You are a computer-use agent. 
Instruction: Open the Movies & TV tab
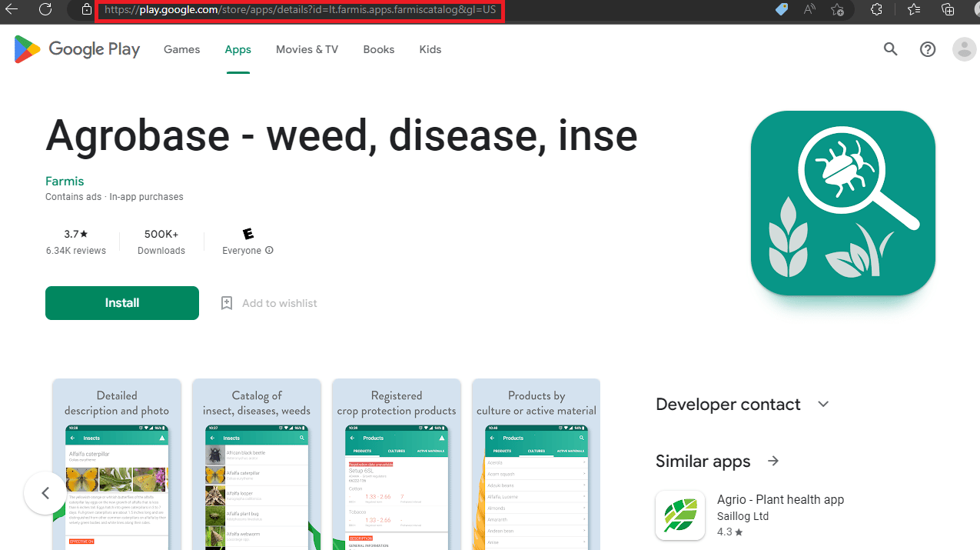point(307,49)
